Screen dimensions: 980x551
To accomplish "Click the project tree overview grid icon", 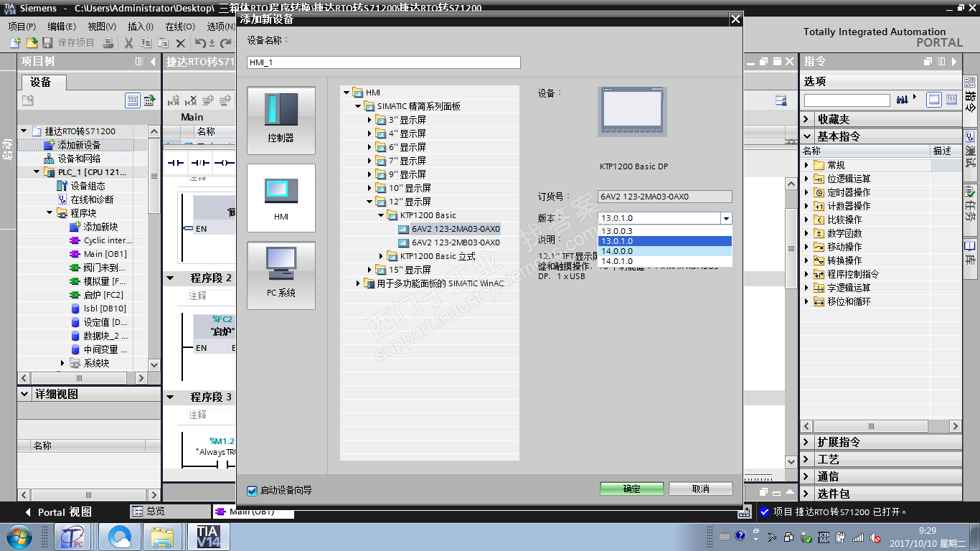I will coord(133,100).
